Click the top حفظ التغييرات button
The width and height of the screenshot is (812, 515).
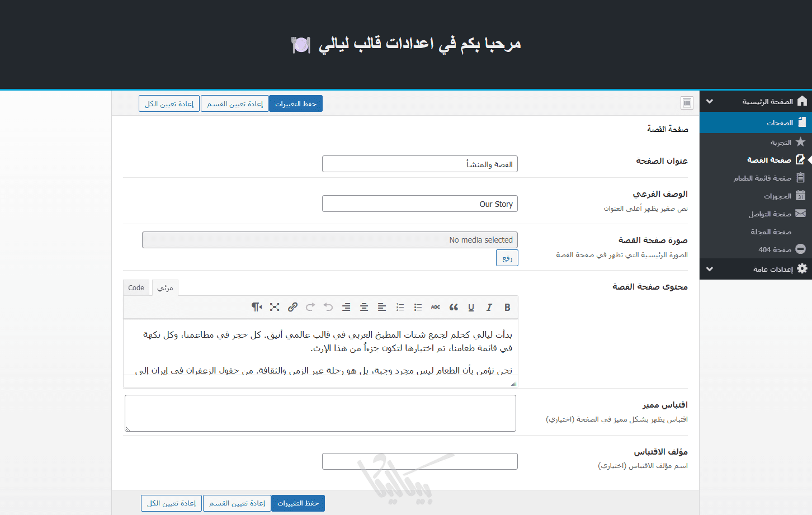pos(295,104)
